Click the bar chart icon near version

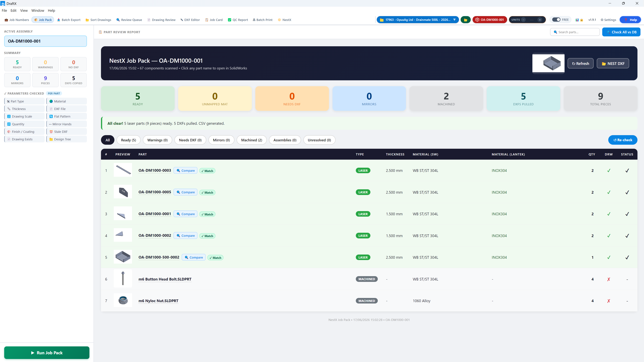pos(577,20)
